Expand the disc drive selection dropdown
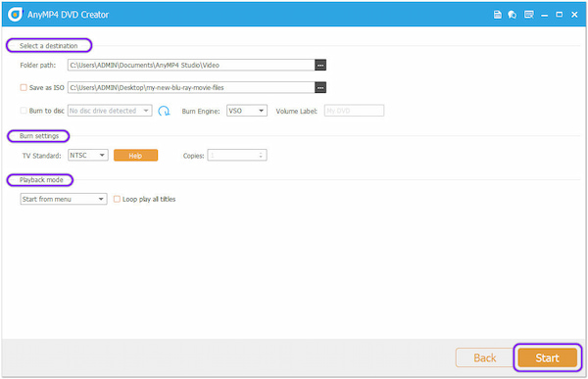The width and height of the screenshot is (588, 379). coord(110,111)
